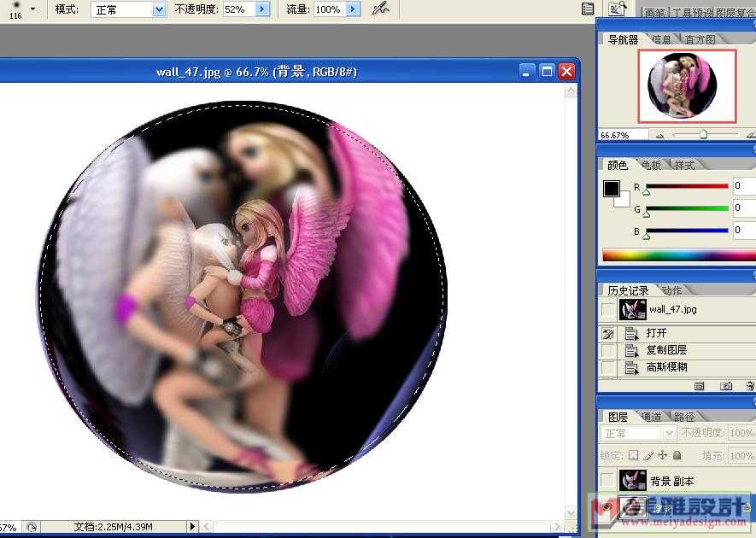The image size is (756, 538).
Task: Click the 流量 100% value field
Action: click(x=330, y=9)
